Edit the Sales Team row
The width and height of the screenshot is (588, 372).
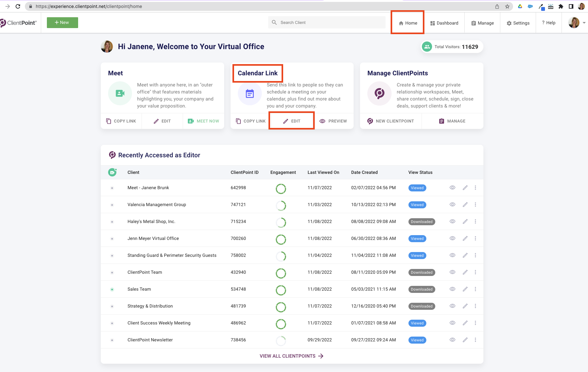[x=465, y=289]
